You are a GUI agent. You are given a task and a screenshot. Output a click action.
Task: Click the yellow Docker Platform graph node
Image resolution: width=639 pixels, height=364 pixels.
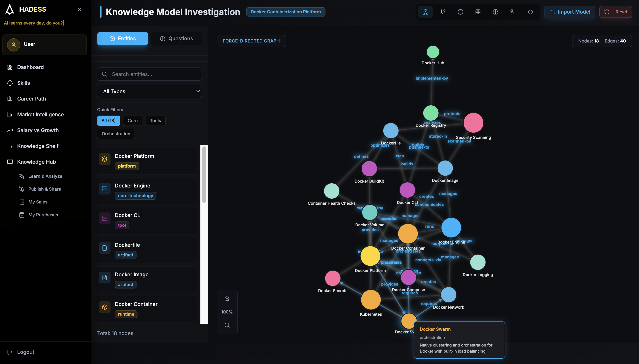point(370,256)
